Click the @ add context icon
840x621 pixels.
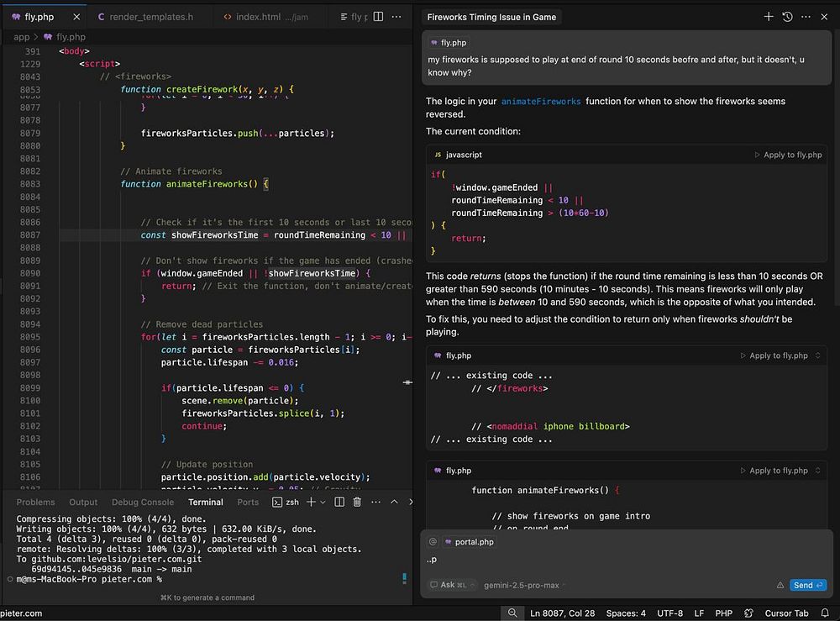coord(433,542)
